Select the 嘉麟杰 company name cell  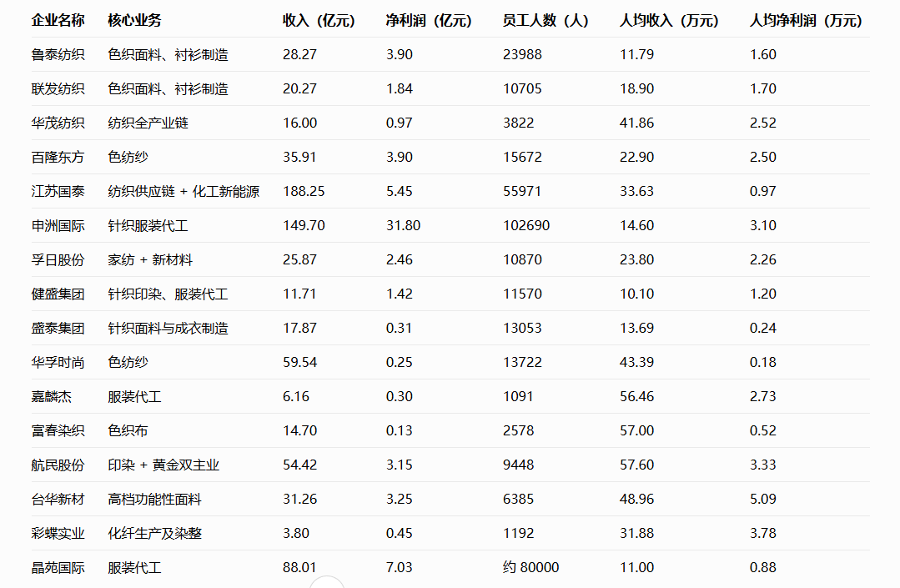52,396
